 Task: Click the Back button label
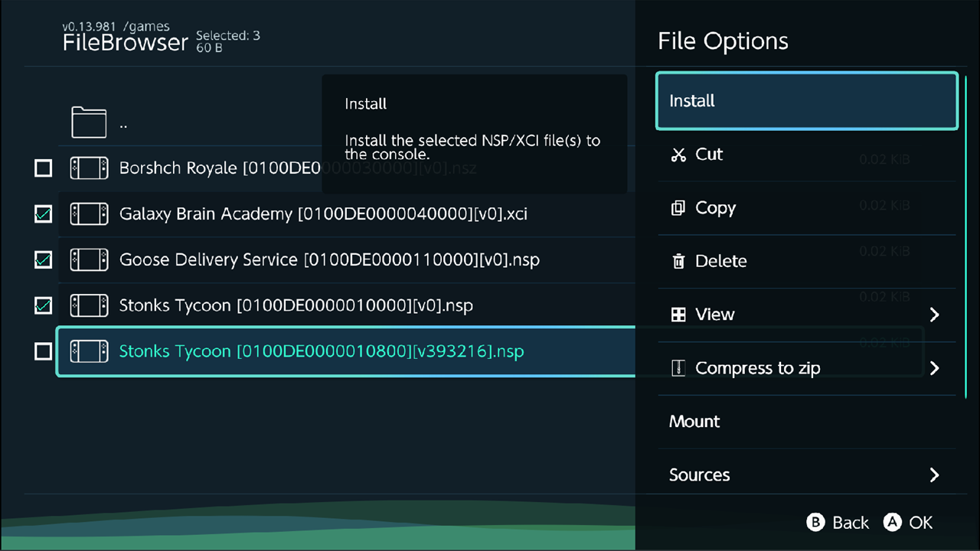click(x=851, y=523)
